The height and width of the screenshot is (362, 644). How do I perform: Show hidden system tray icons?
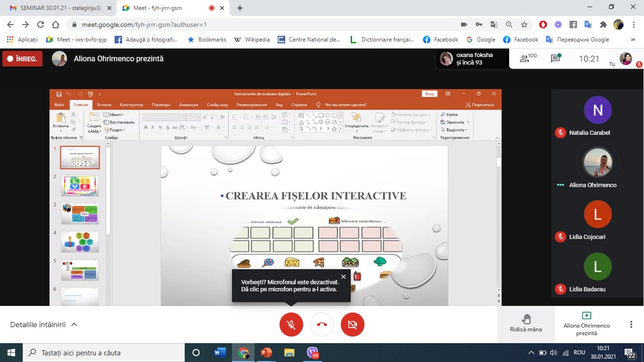pyautogui.click(x=531, y=352)
